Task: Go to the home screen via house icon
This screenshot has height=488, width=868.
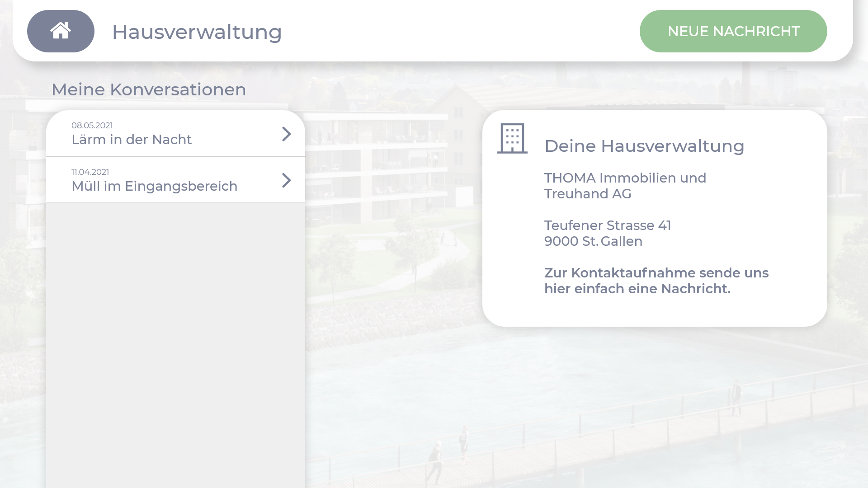Action: (61, 31)
